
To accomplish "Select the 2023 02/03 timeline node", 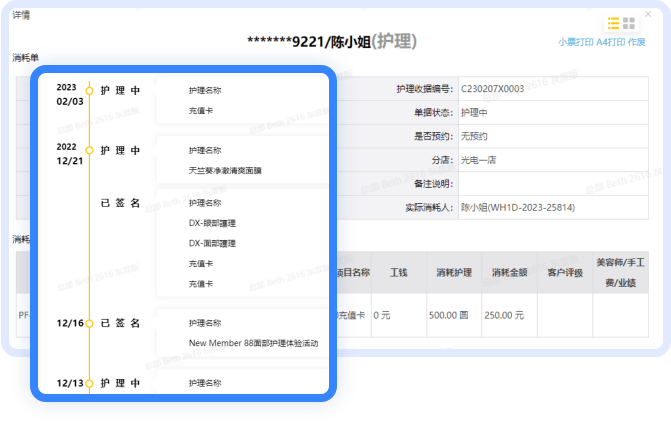I will [89, 91].
